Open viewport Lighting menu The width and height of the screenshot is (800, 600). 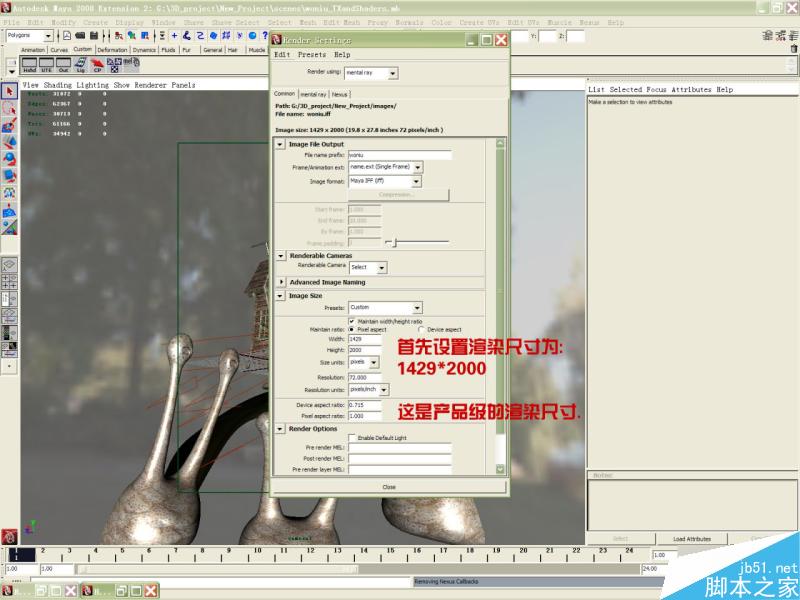coord(92,85)
